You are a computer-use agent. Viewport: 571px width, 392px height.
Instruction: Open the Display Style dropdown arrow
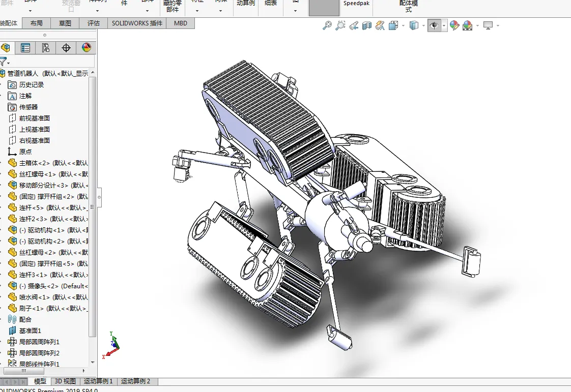point(423,25)
